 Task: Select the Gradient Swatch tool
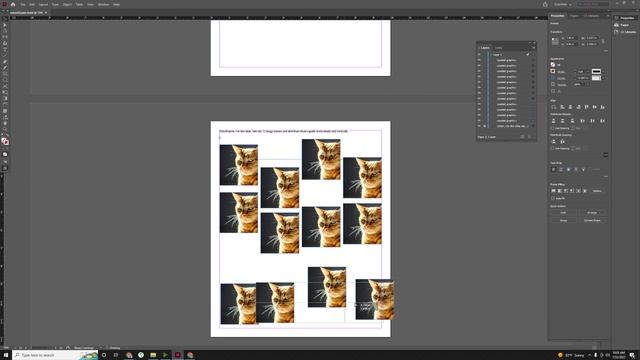click(5, 98)
